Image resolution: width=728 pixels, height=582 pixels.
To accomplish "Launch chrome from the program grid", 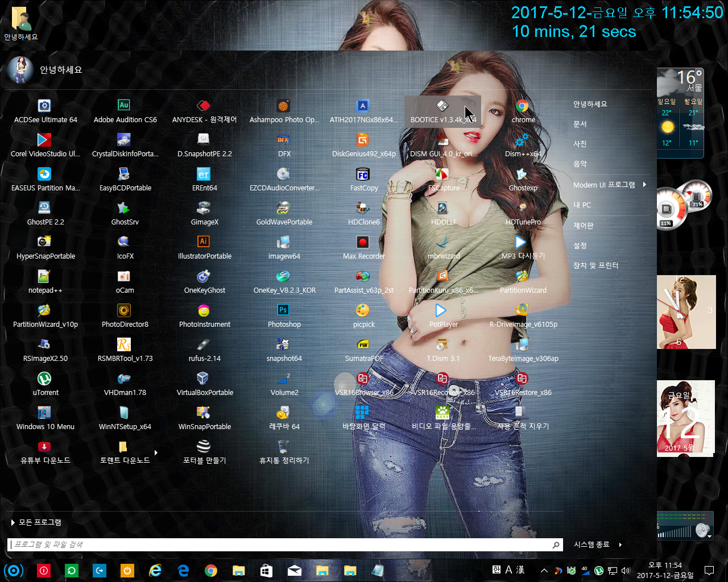I will tap(523, 111).
